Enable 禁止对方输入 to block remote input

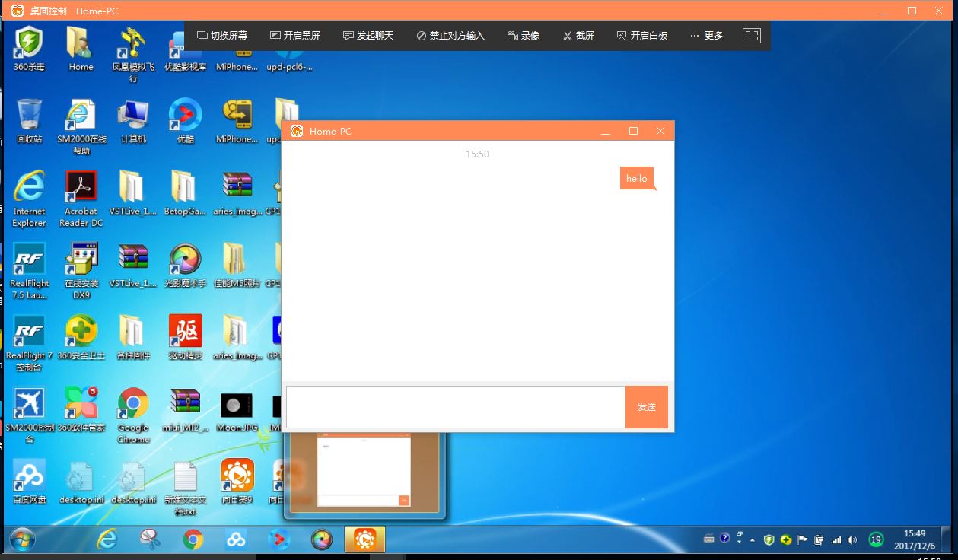point(450,36)
